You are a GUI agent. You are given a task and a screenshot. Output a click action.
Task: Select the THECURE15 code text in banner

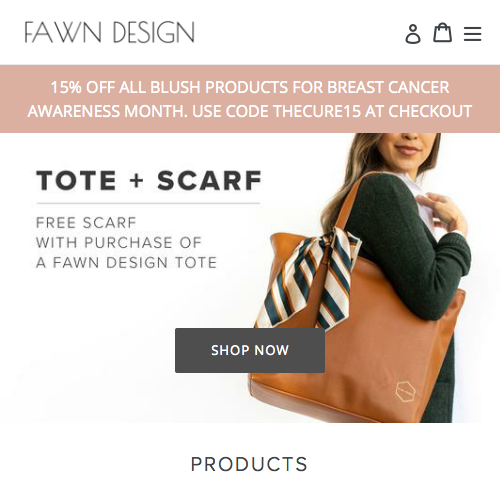(317, 111)
